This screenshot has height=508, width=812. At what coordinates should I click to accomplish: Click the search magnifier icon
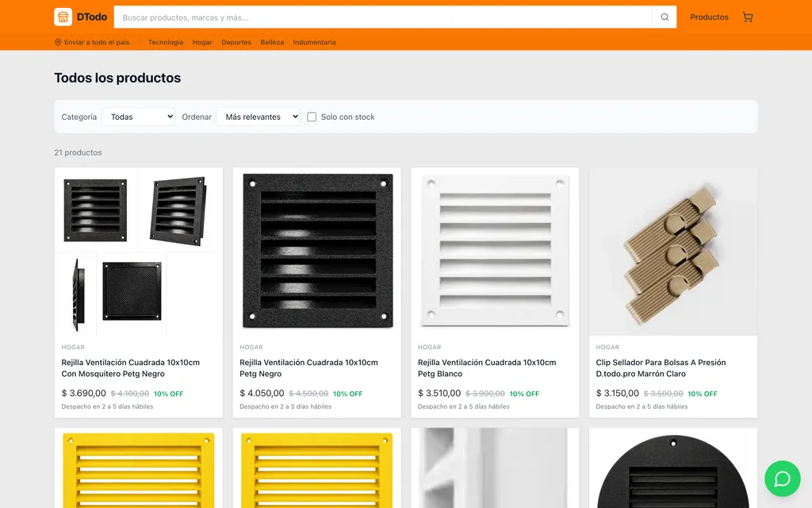[x=665, y=17]
